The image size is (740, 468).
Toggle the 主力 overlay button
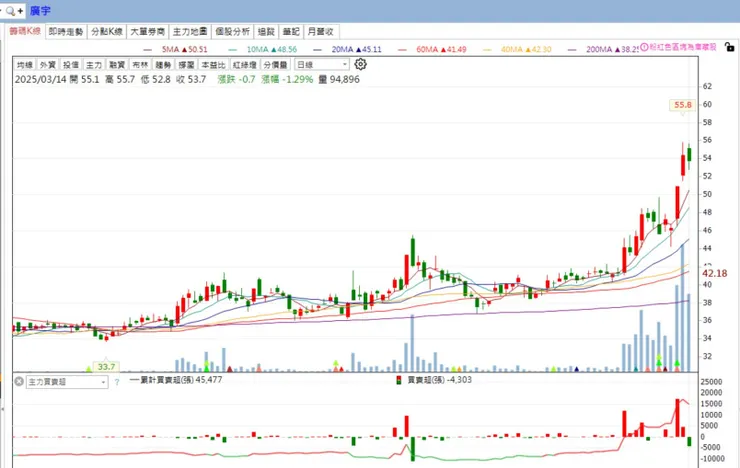94,65
